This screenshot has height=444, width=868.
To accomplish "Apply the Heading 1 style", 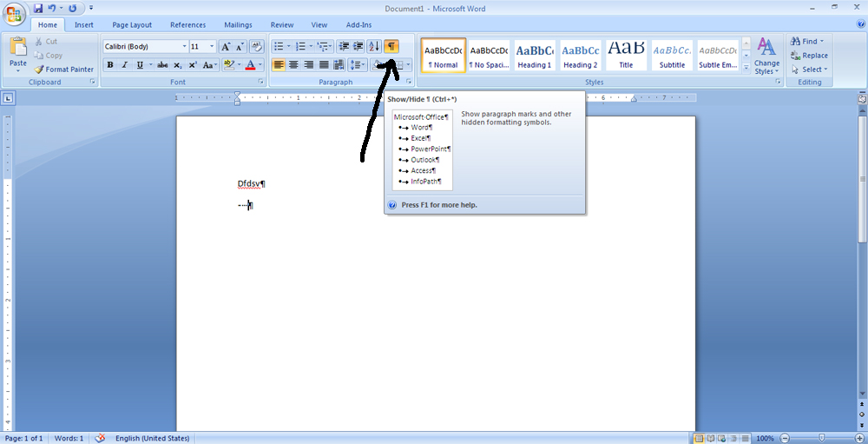I will 534,55.
